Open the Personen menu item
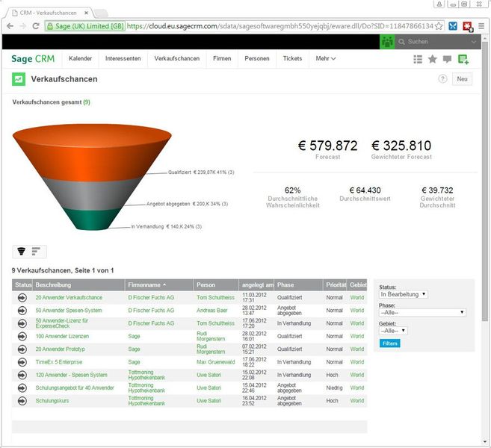The width and height of the screenshot is (491, 448). click(x=257, y=58)
